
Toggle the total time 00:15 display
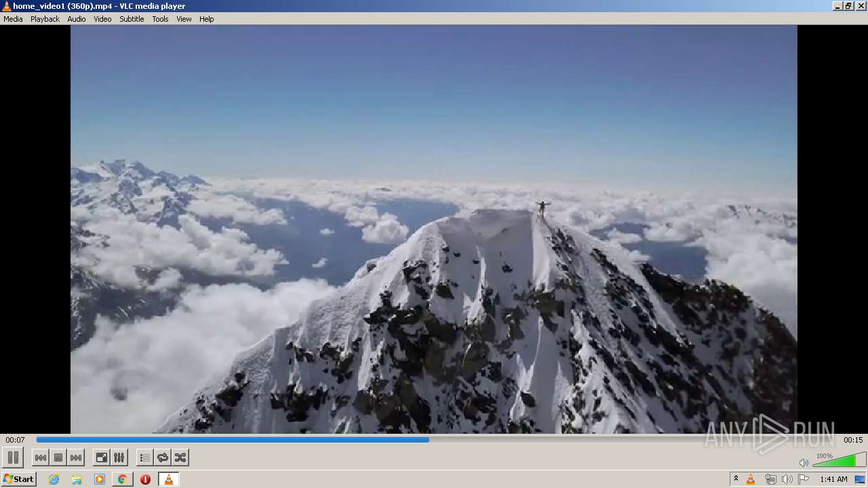(x=853, y=440)
